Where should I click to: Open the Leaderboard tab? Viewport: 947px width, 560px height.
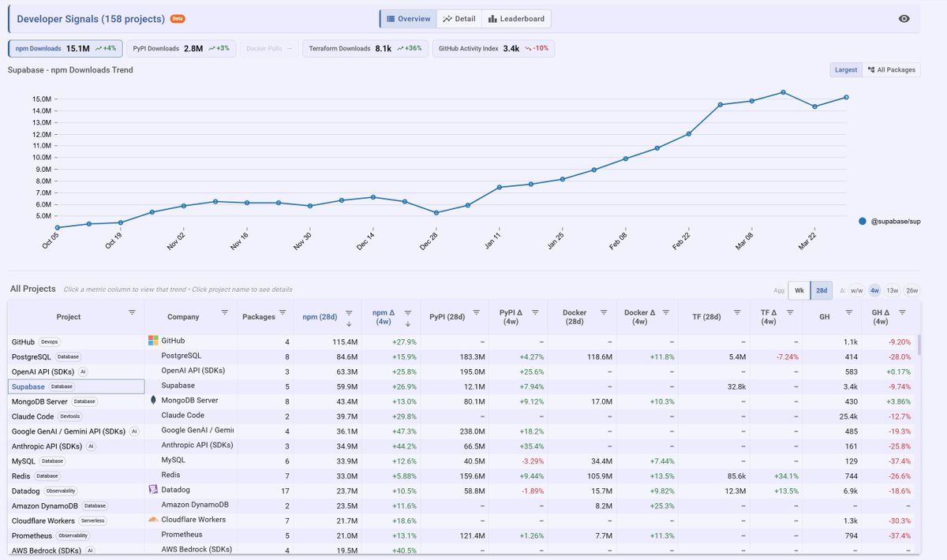tap(516, 19)
